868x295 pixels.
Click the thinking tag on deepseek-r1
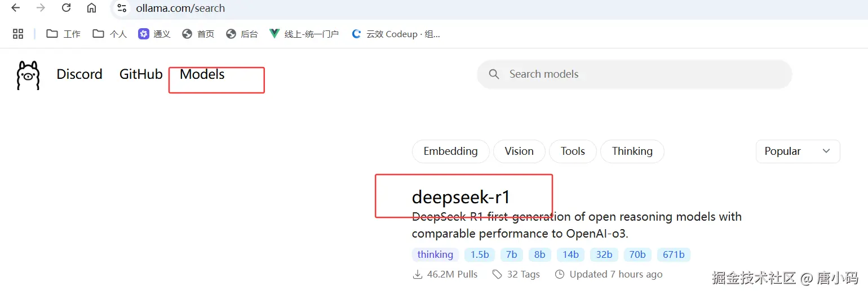click(x=435, y=254)
